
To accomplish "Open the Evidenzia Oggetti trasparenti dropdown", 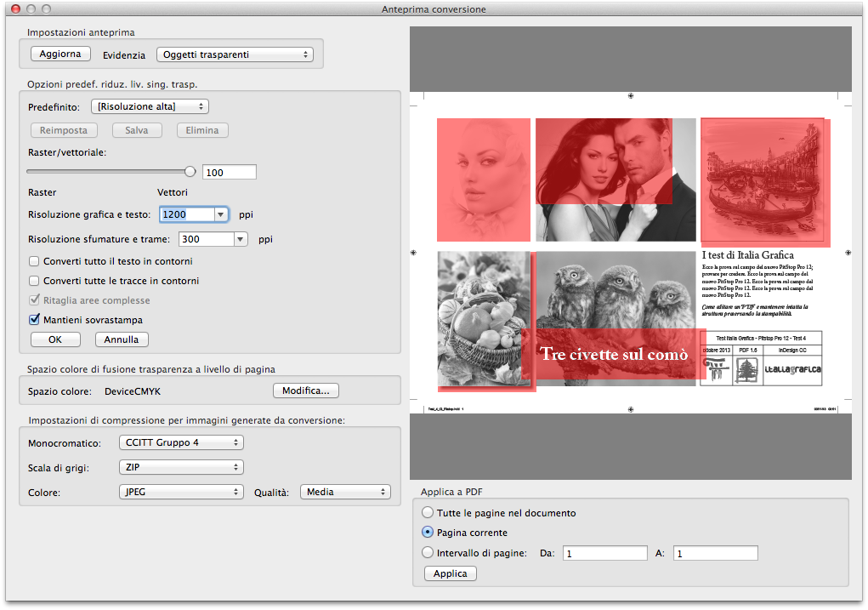I will tap(235, 54).
